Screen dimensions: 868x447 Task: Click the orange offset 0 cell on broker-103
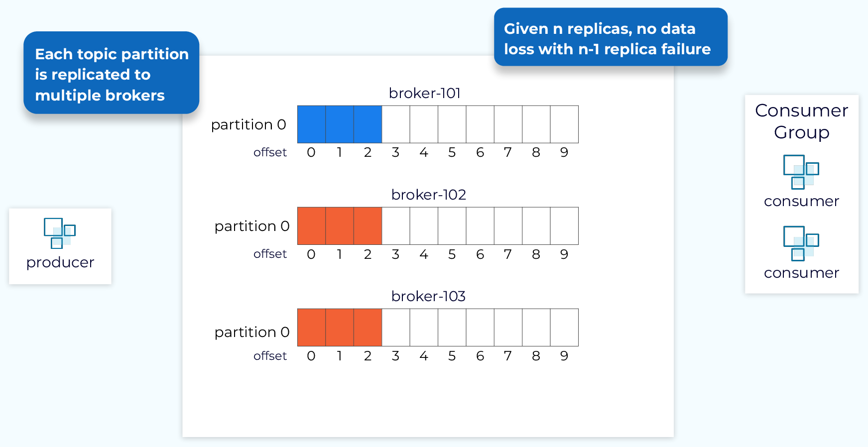click(311, 328)
